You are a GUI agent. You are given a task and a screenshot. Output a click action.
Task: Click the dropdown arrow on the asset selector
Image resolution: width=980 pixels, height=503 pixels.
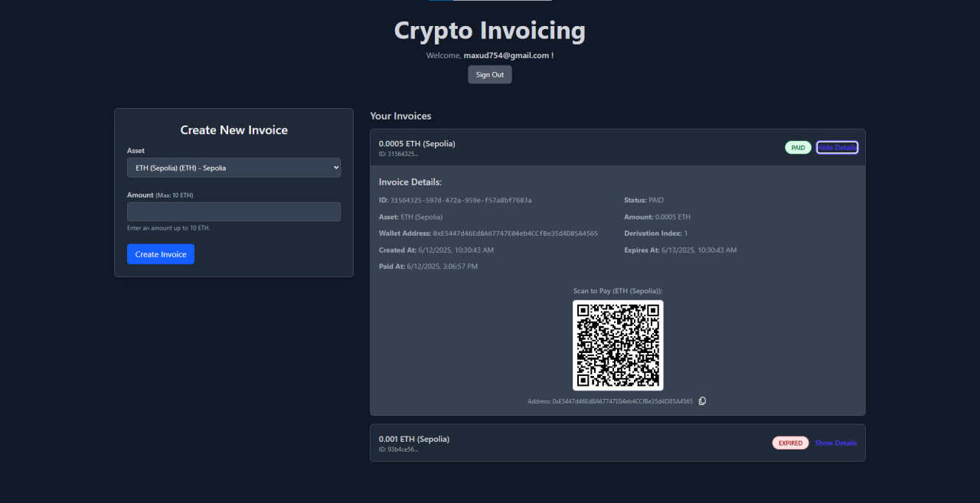pos(335,167)
